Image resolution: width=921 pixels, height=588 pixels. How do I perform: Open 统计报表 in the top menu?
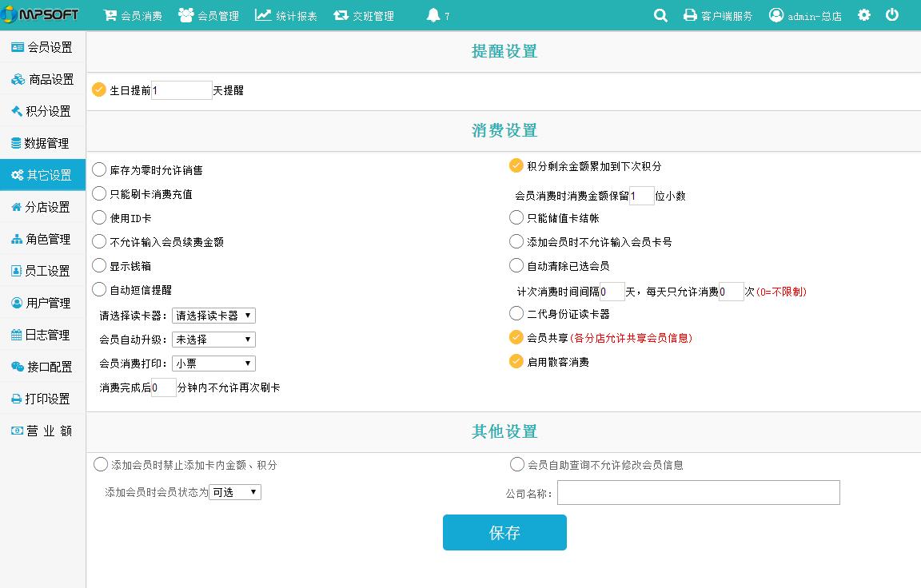(x=286, y=15)
